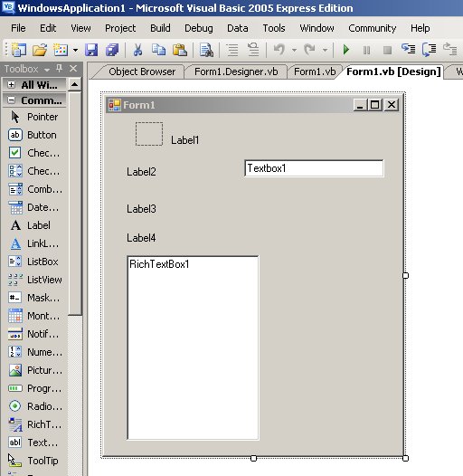The width and height of the screenshot is (463, 476).
Task: Open the Build menu
Action: point(160,28)
